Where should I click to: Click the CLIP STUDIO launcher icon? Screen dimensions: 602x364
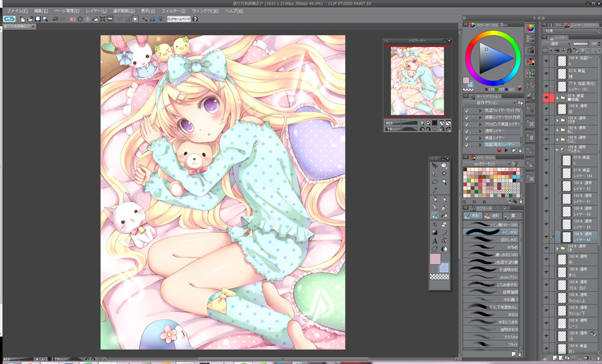[x=9, y=19]
